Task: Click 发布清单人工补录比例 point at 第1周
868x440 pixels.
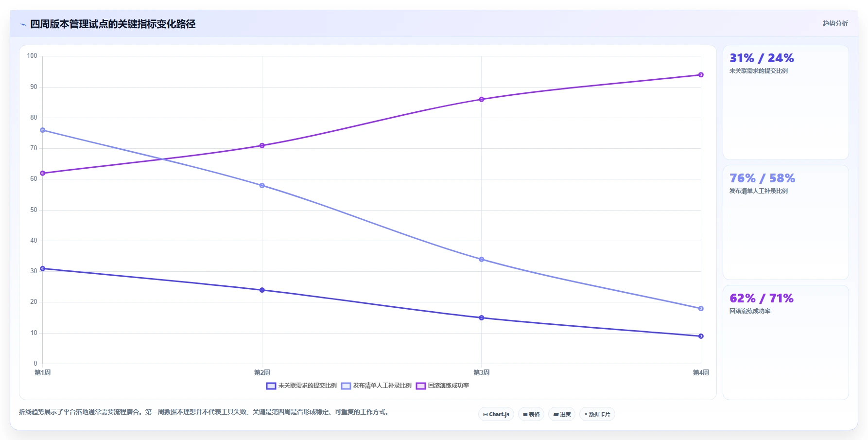Action: (x=43, y=130)
